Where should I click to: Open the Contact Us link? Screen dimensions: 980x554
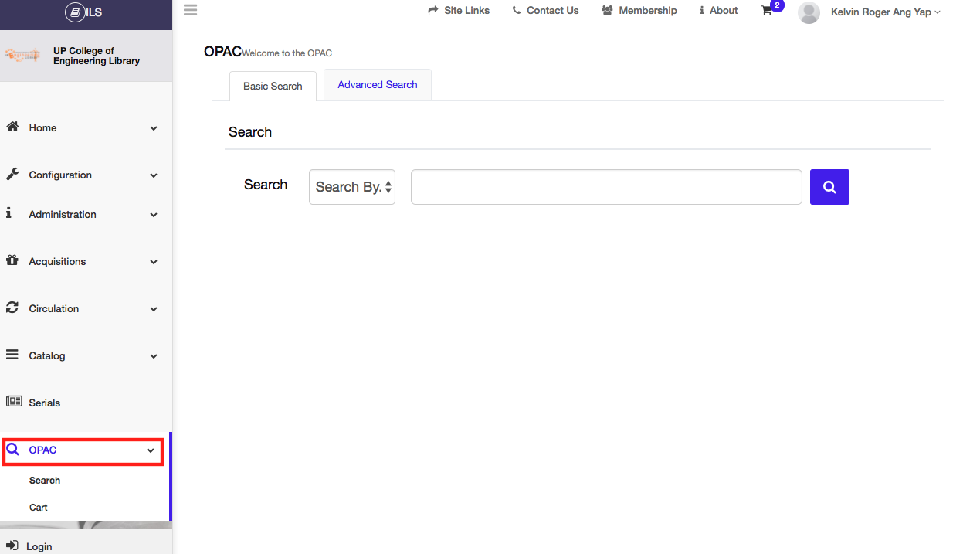point(553,10)
